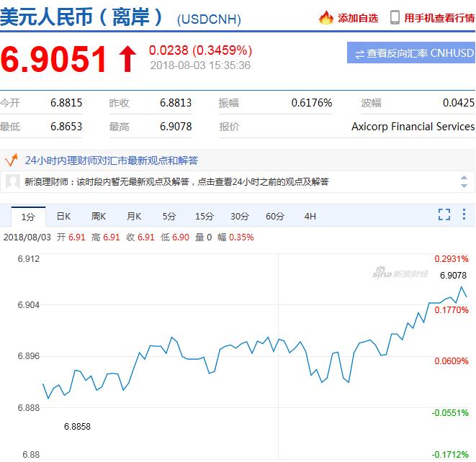Select the 30分 interval tab
The width and height of the screenshot is (476, 462).
(240, 216)
